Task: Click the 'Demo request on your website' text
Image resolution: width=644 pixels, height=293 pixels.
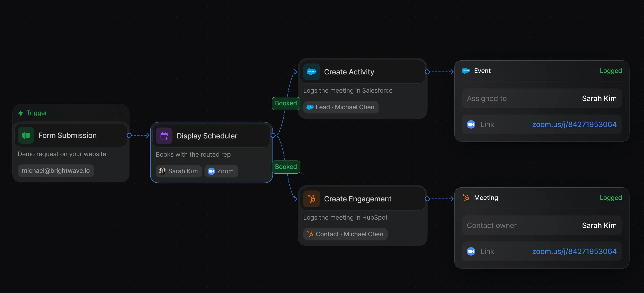Action: coord(62,154)
